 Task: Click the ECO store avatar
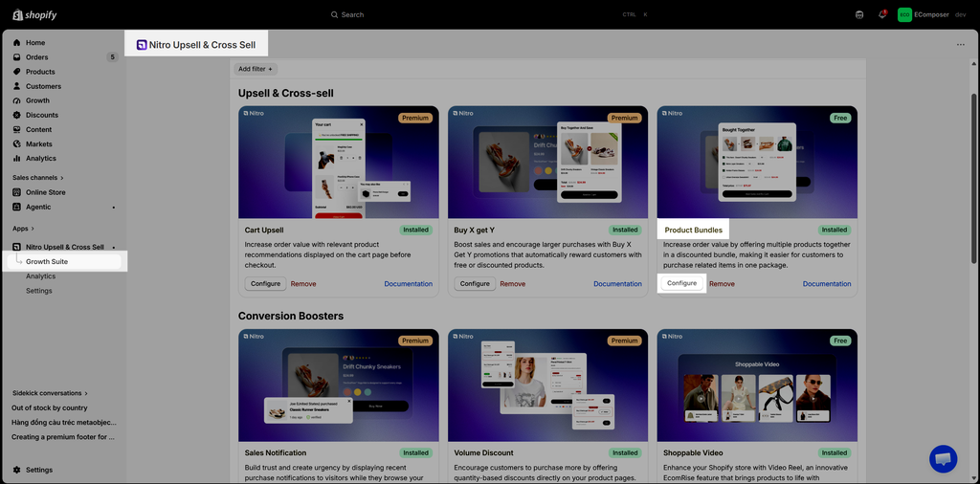coord(904,14)
